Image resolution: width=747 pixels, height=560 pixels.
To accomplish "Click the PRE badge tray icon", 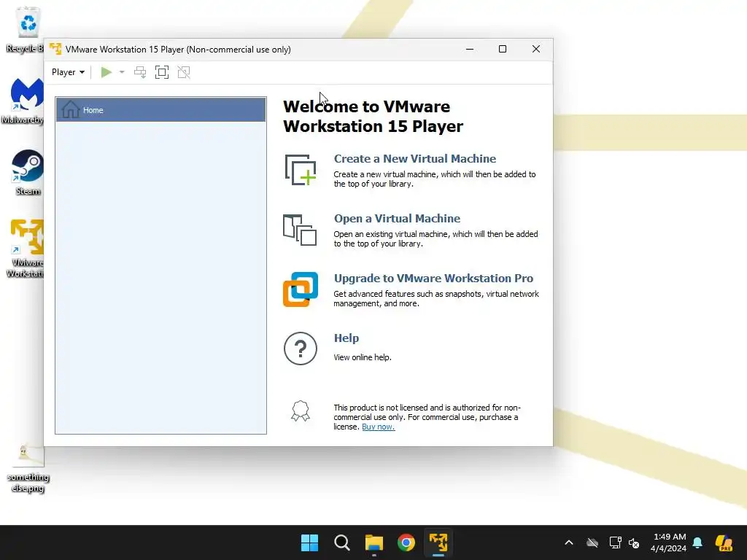I will [x=724, y=542].
